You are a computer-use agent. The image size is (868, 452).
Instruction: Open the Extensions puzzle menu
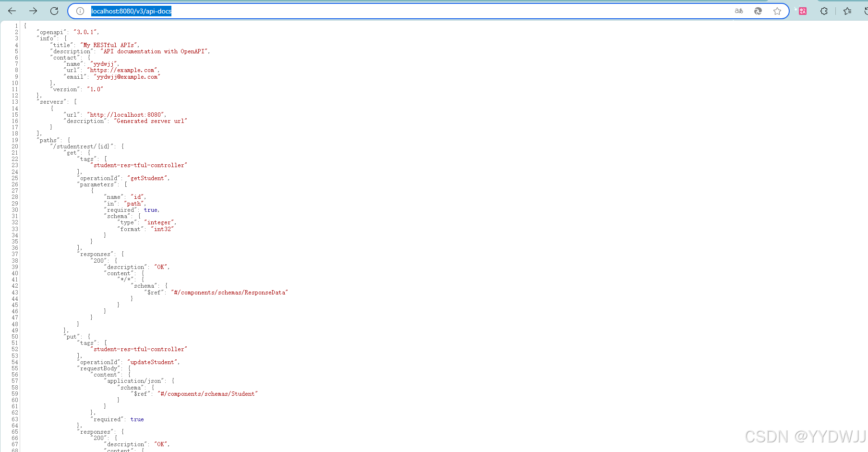(824, 11)
